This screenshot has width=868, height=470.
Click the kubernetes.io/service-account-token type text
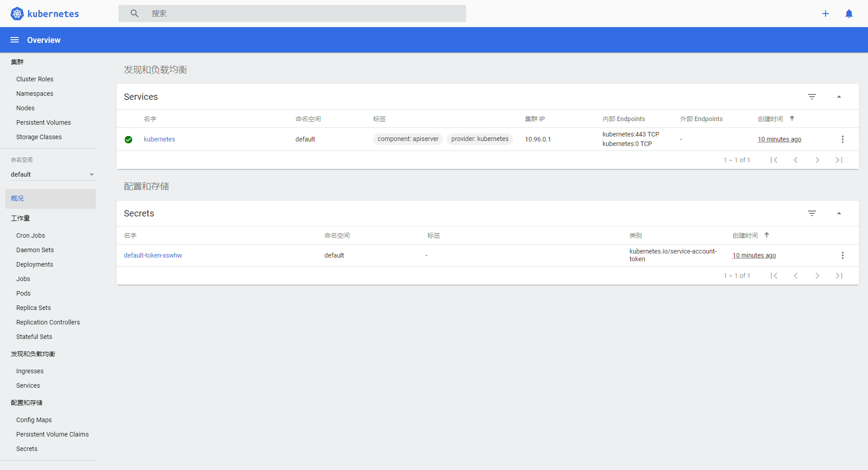tap(673, 255)
